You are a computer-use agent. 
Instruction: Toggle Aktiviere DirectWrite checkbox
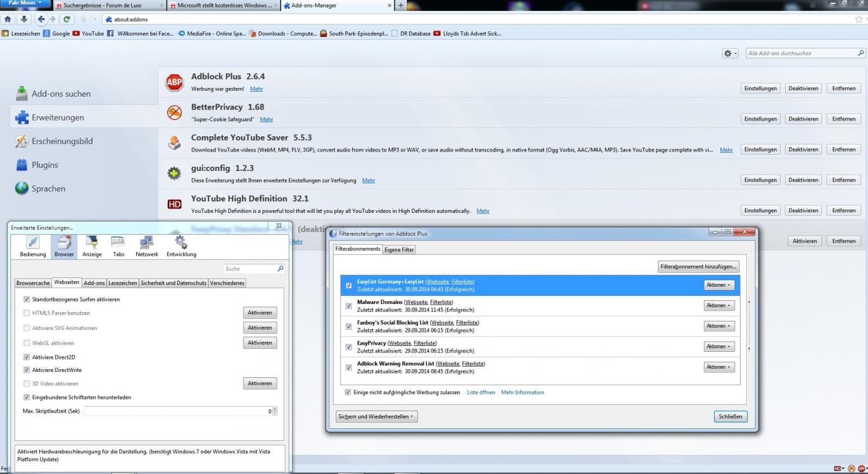[x=27, y=370]
